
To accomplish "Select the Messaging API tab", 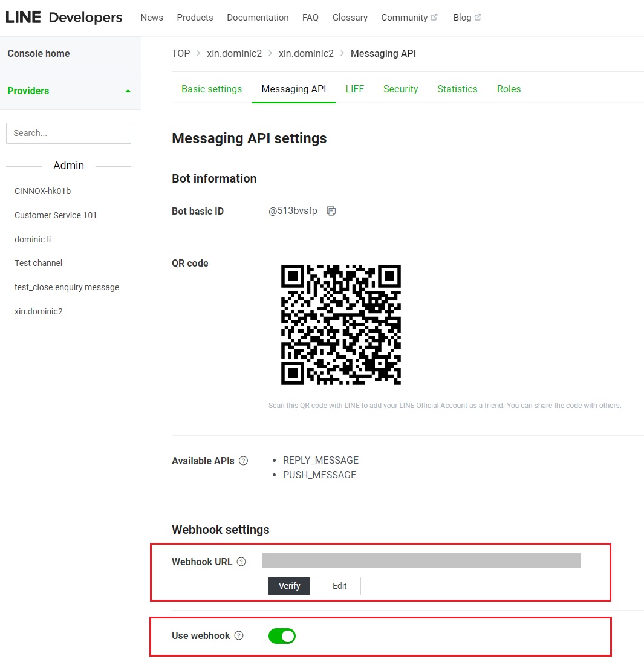I will click(x=294, y=89).
